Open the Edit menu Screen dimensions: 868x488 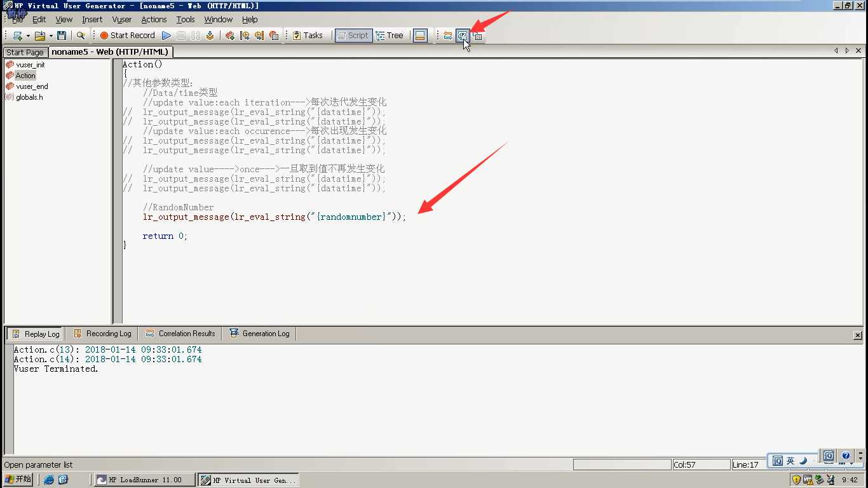[x=39, y=20]
